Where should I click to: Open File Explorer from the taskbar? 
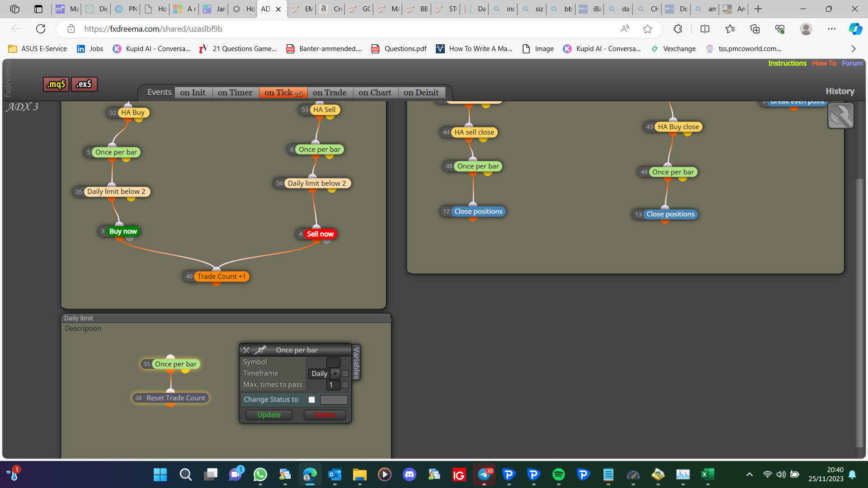360,474
